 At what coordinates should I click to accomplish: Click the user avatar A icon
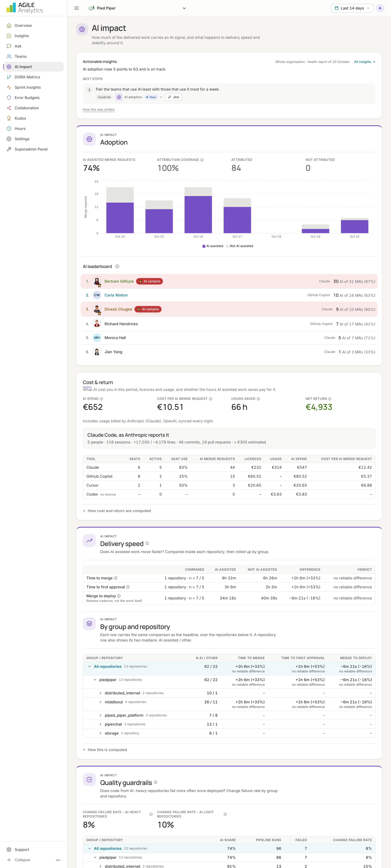pos(380,8)
